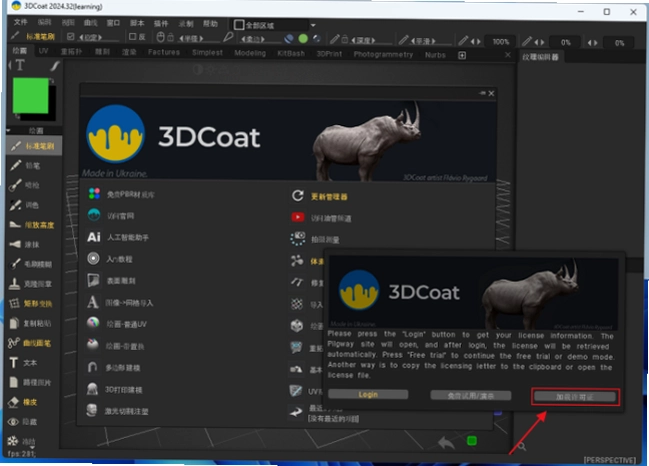Switch to the Factures workspace tab

tap(164, 52)
